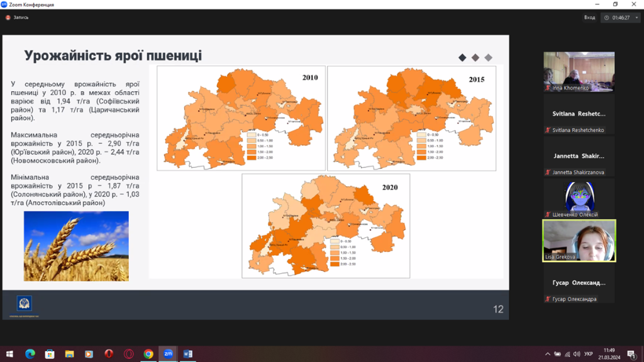Open the taskbar clock showing 11:49
644x362 pixels.
coord(609,354)
